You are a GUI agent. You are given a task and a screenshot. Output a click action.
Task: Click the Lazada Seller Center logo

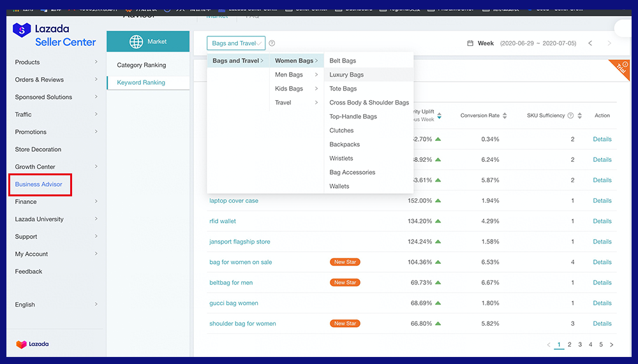[54, 35]
